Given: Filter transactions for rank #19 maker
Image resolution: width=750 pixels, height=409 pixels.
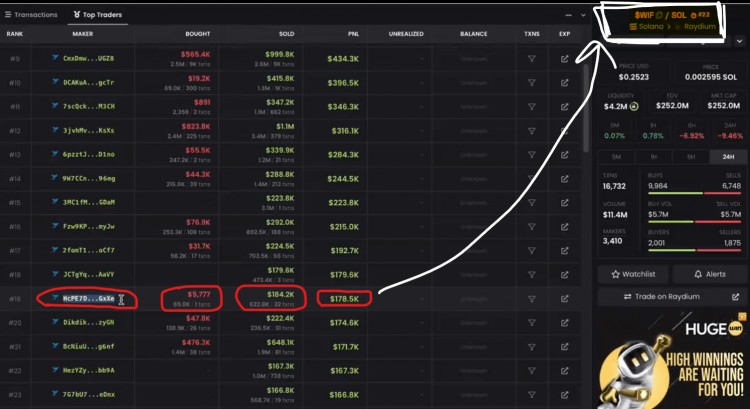Looking at the screenshot, I should coord(532,298).
